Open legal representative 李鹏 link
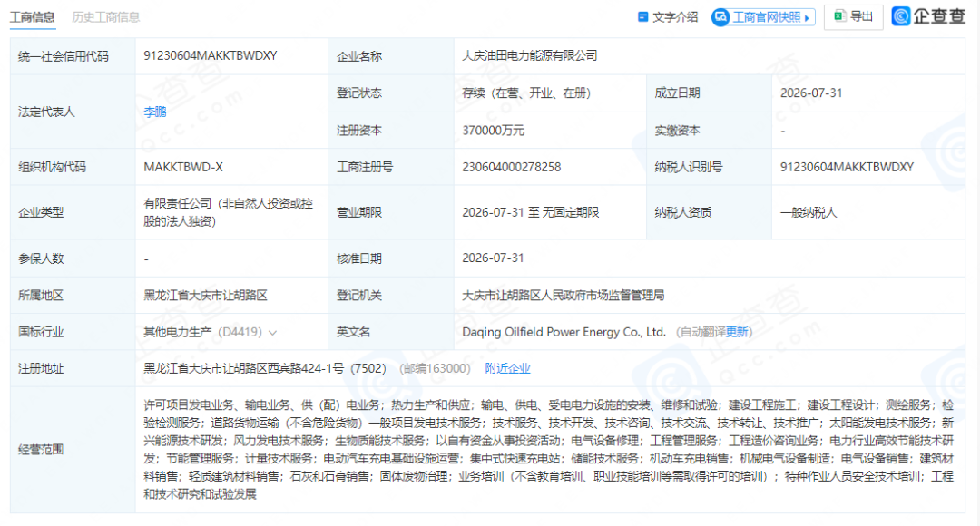This screenshot has height=526, width=980. click(x=155, y=112)
